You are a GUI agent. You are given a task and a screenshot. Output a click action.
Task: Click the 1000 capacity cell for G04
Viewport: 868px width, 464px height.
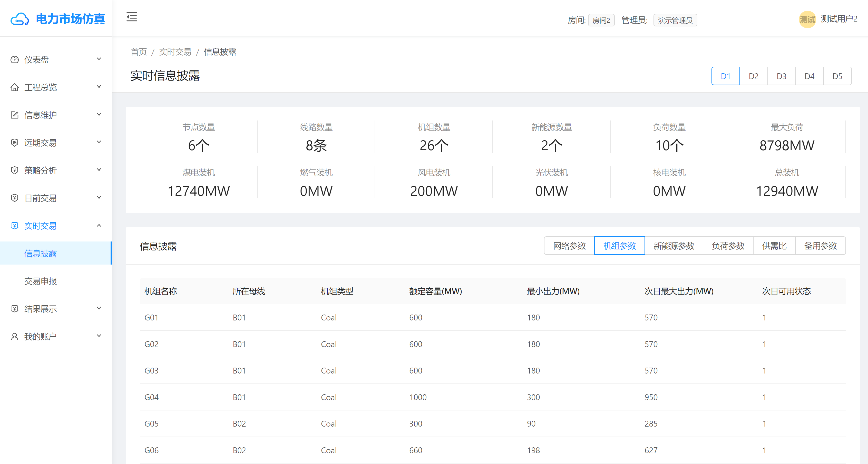click(418, 397)
